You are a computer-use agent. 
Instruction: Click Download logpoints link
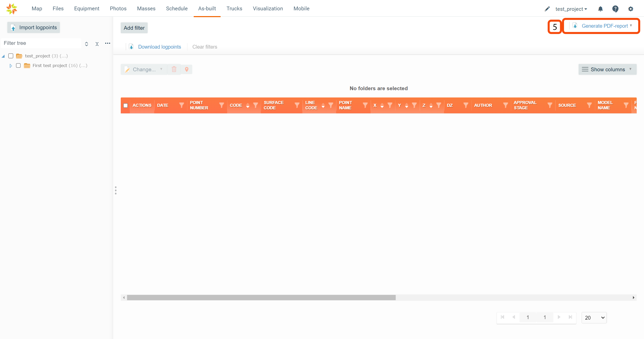point(159,47)
